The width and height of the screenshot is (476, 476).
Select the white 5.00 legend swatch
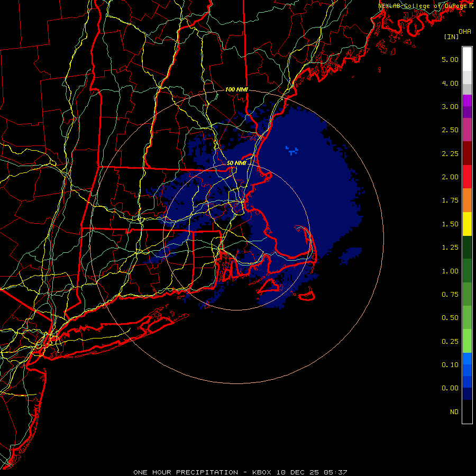coord(467,59)
